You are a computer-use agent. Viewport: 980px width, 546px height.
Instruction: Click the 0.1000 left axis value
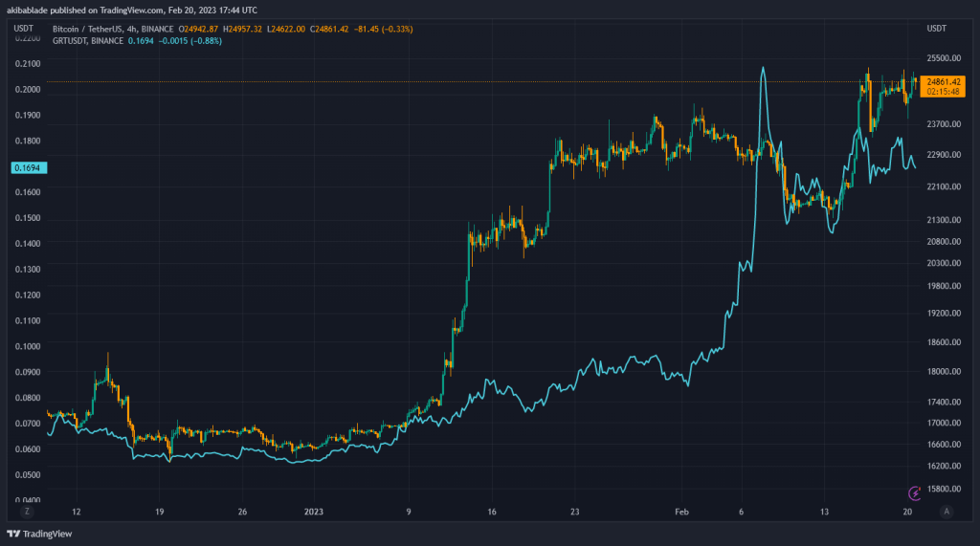28,346
